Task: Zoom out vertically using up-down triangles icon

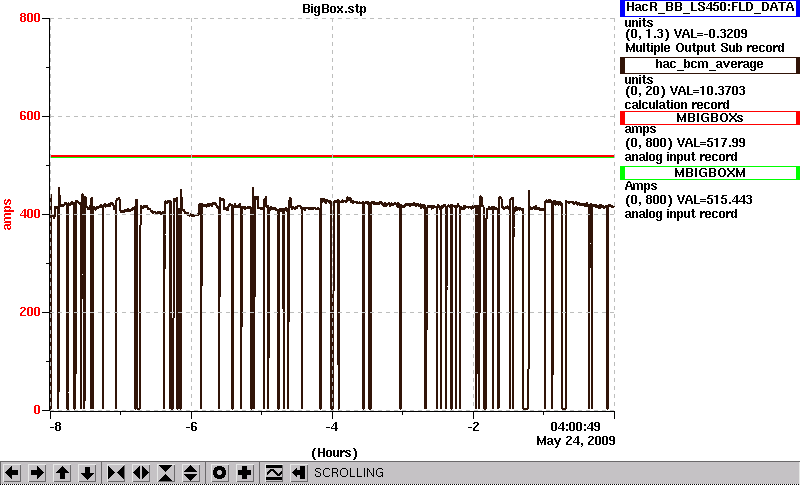Action: click(x=191, y=473)
